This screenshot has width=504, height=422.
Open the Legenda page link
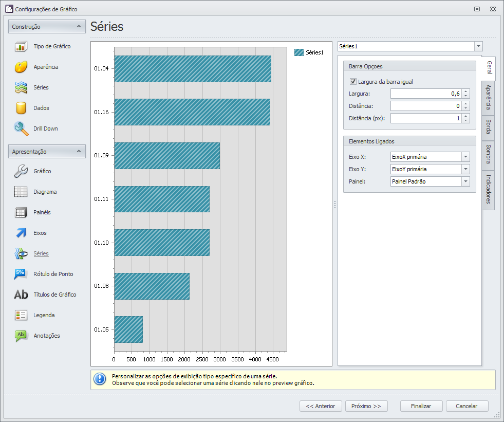[x=44, y=315]
